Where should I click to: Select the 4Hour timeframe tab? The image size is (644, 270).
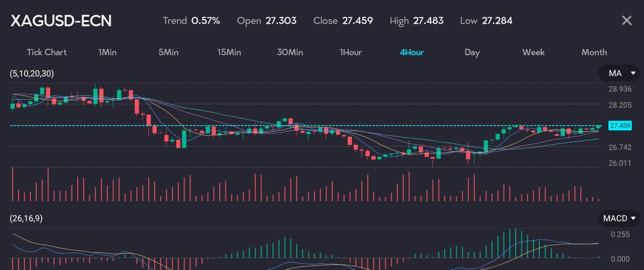[411, 52]
